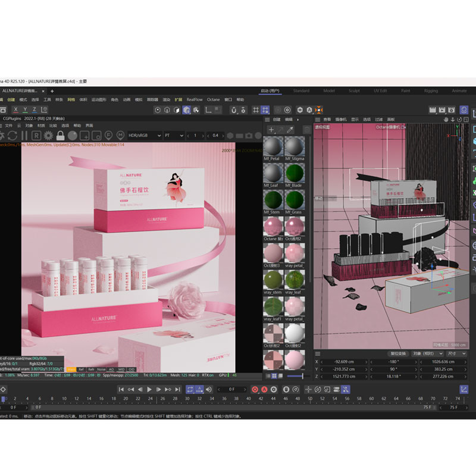The width and height of the screenshot is (476, 476).
Task: Select the highlighted model mode icon
Action: (x=186, y=110)
